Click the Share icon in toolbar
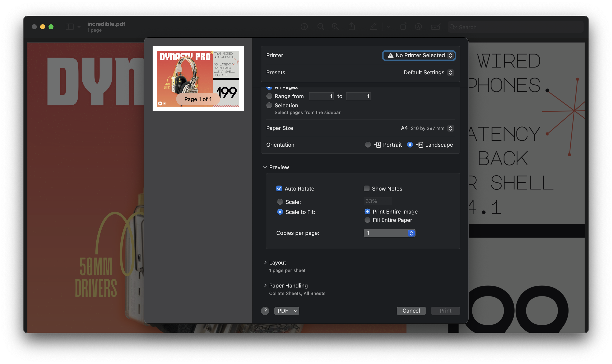This screenshot has height=364, width=612. pyautogui.click(x=352, y=26)
